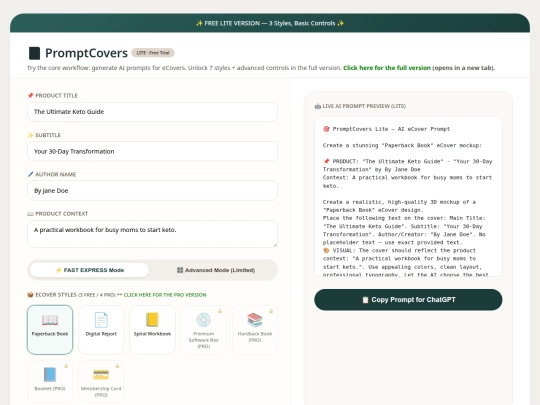
Task: Click the blue Booklet icon
Action: [x=50, y=375]
